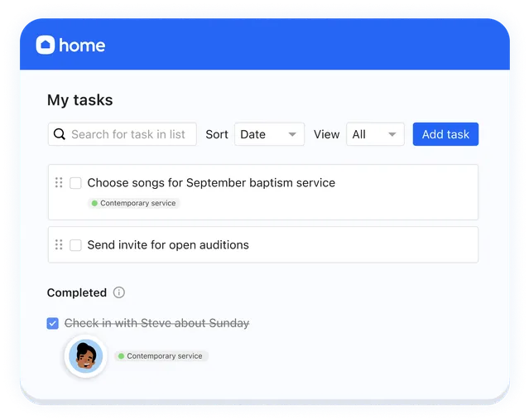This screenshot has width=529, height=420.
Task: Open the Send invite for open auditions task
Action: coord(168,245)
